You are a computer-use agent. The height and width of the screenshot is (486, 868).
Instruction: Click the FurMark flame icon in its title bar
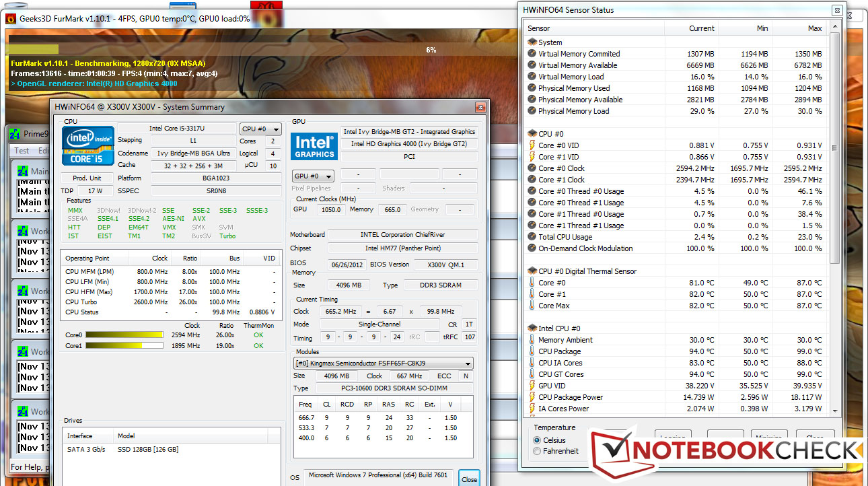(11, 19)
